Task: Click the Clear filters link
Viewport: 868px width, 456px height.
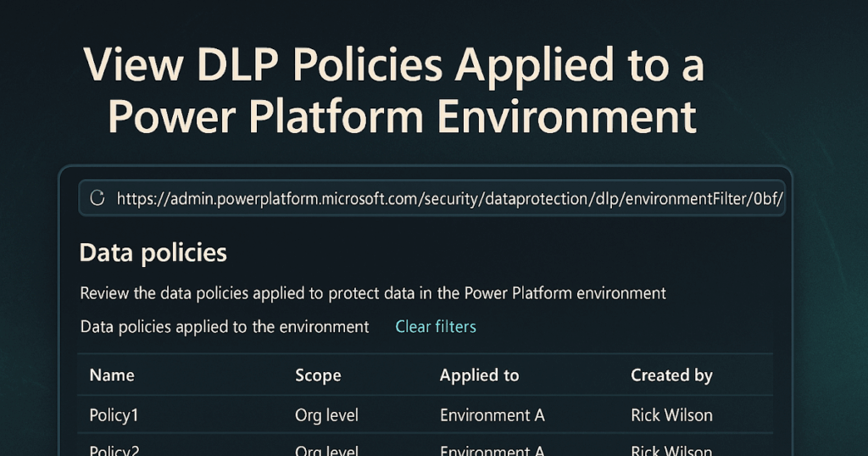Action: click(x=436, y=326)
